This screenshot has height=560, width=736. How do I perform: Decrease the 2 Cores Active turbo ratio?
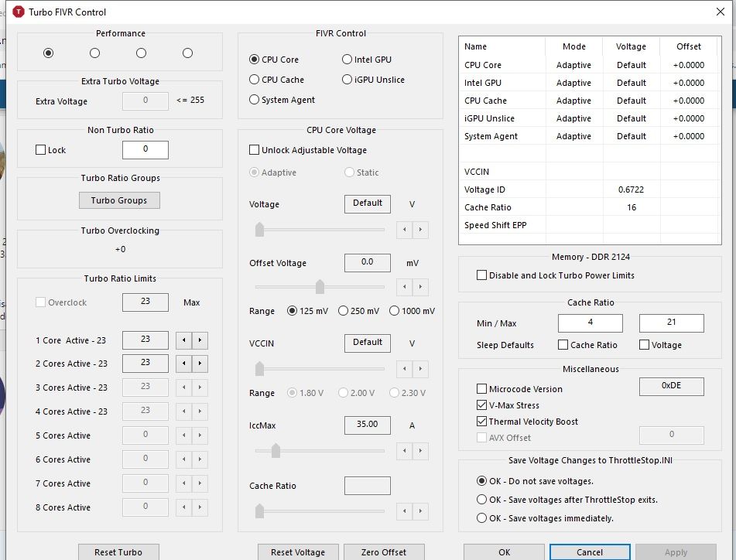[184, 364]
